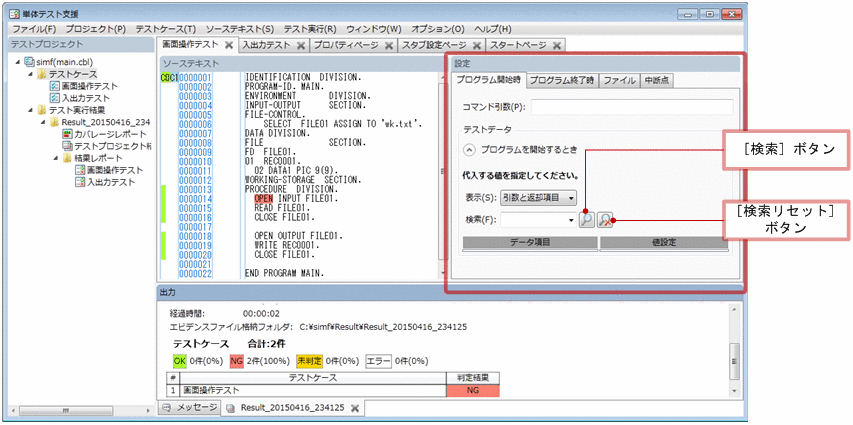Switch to the 中断点 tab

657,81
